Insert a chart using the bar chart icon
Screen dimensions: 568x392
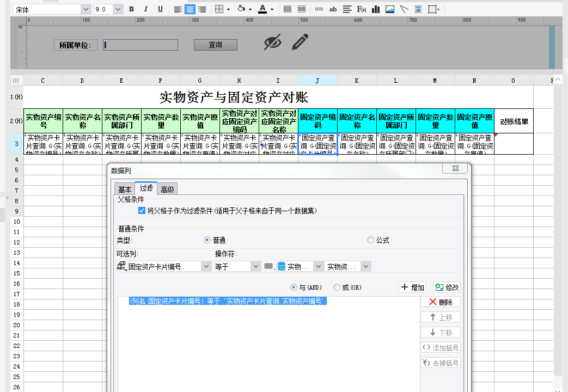[x=376, y=9]
